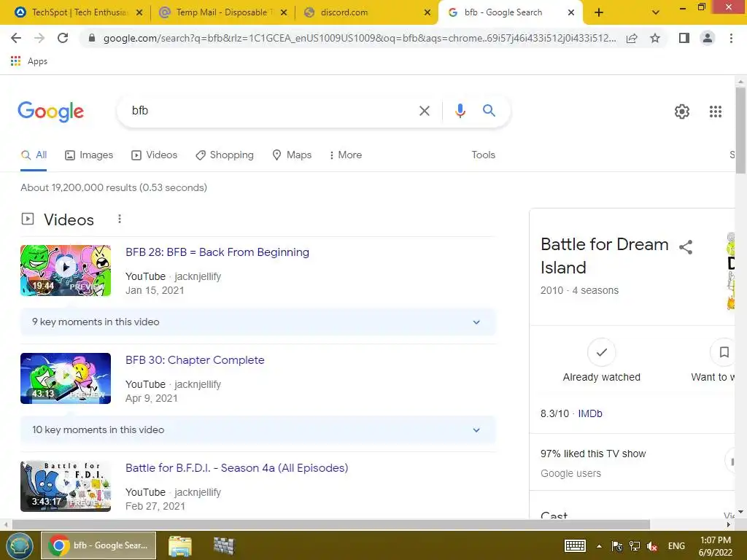Image resolution: width=747 pixels, height=560 pixels.
Task: Bookmark this page with the star icon
Action: (655, 38)
